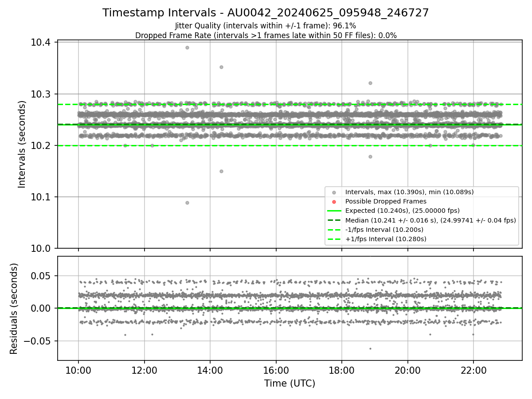
Task: Click the gray dot marker in the legend
Action: [334, 192]
